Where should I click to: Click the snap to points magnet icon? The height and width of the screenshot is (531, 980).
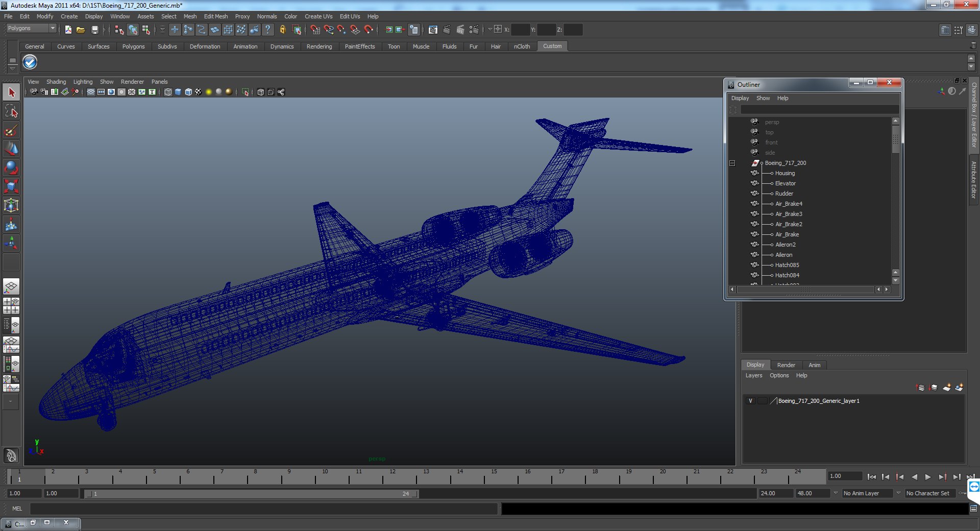[x=342, y=30]
